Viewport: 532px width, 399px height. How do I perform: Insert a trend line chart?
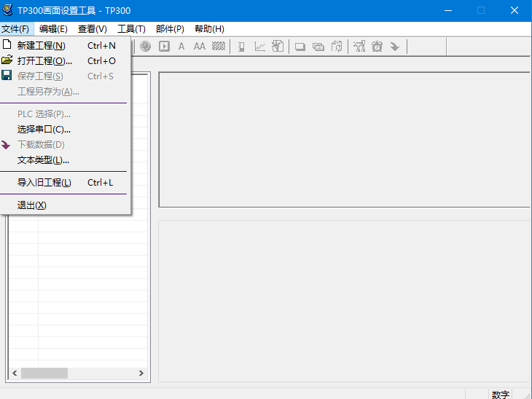pyautogui.click(x=259, y=47)
